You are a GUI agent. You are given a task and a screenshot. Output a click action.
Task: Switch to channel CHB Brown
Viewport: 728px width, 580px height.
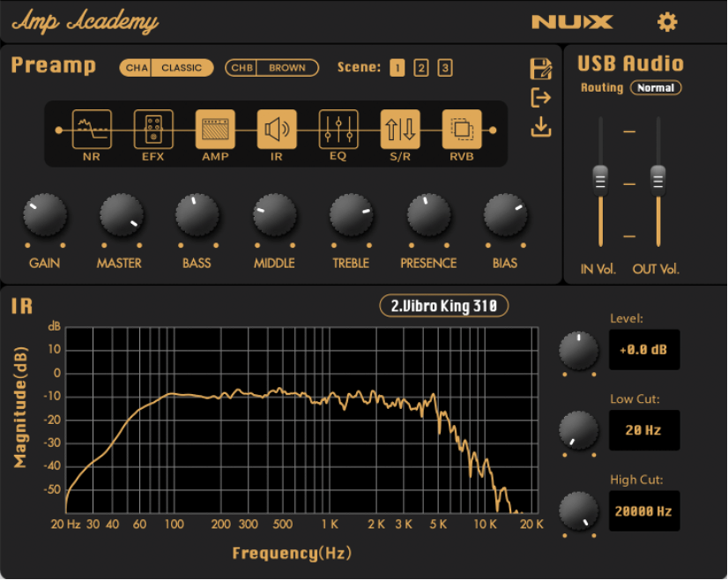coord(271,68)
